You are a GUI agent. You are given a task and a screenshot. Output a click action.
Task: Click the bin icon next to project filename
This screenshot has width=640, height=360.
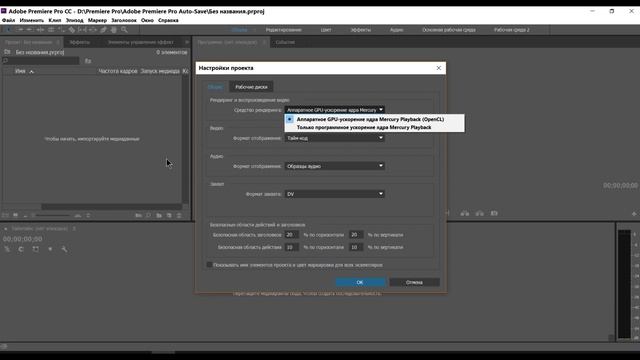point(7,52)
